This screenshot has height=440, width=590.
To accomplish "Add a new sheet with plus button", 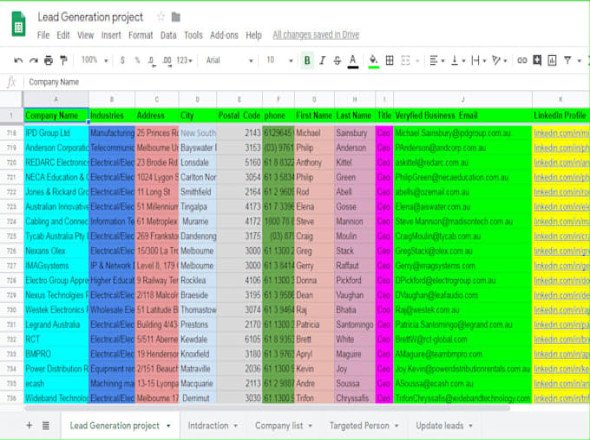I will click(29, 426).
